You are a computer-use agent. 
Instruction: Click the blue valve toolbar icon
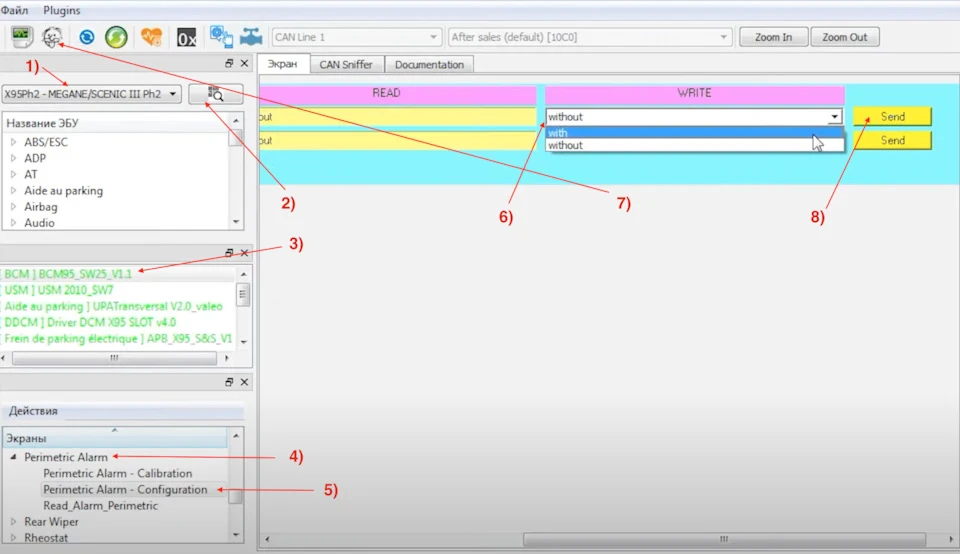251,37
